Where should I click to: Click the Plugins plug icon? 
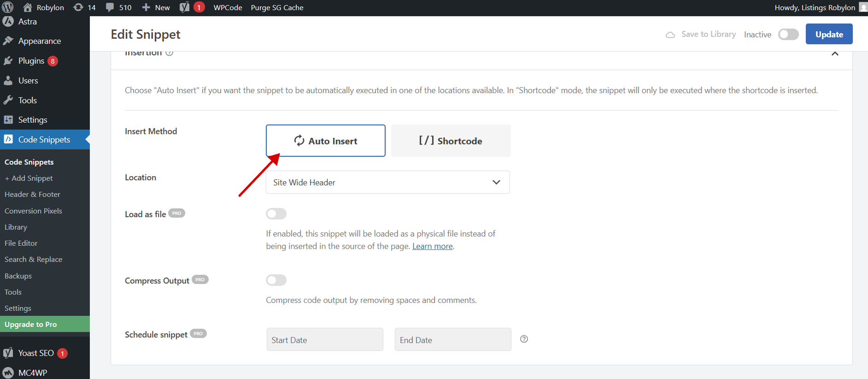8,61
